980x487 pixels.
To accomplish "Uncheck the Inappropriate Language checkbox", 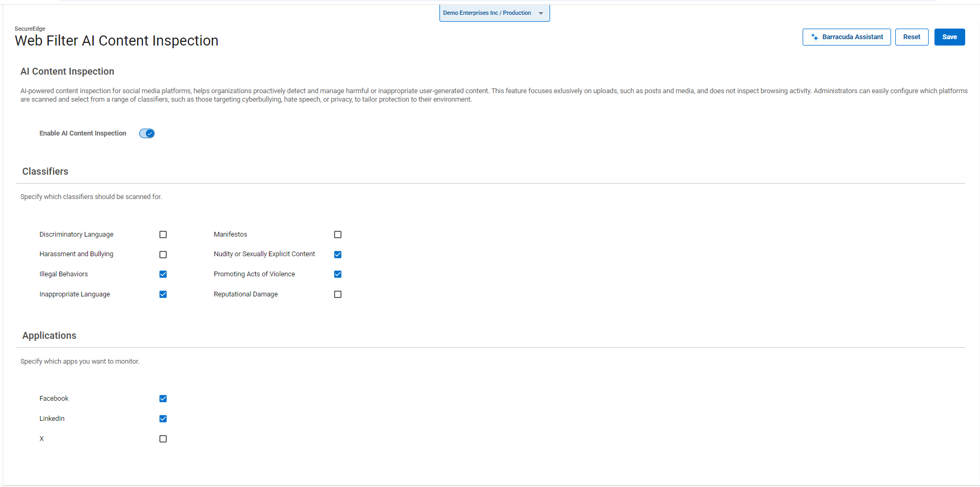I will tap(163, 294).
